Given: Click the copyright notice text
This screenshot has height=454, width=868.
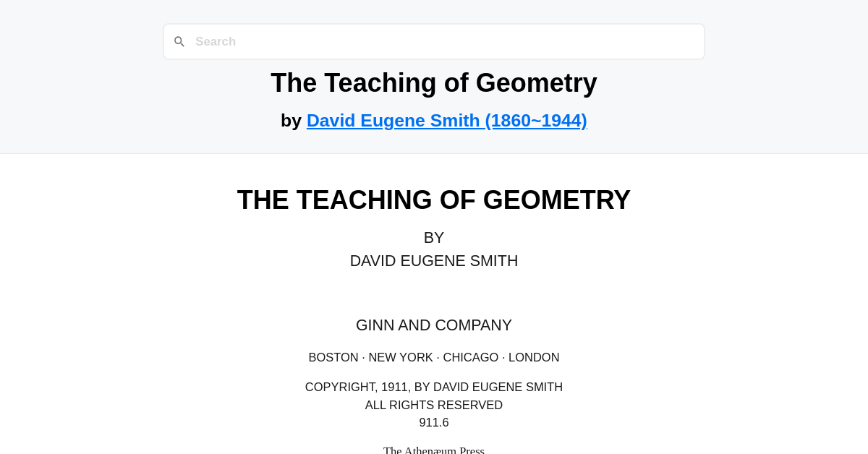Looking at the screenshot, I should pyautogui.click(x=434, y=387).
